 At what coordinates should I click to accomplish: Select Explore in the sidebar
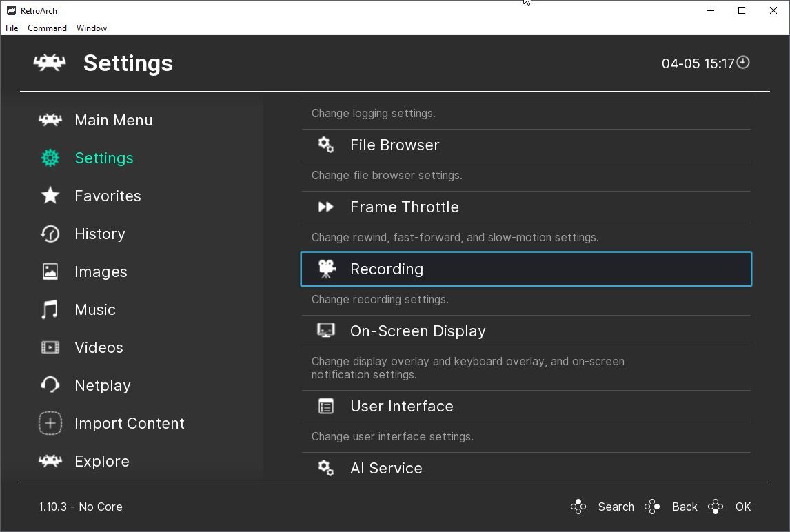pyautogui.click(x=101, y=461)
